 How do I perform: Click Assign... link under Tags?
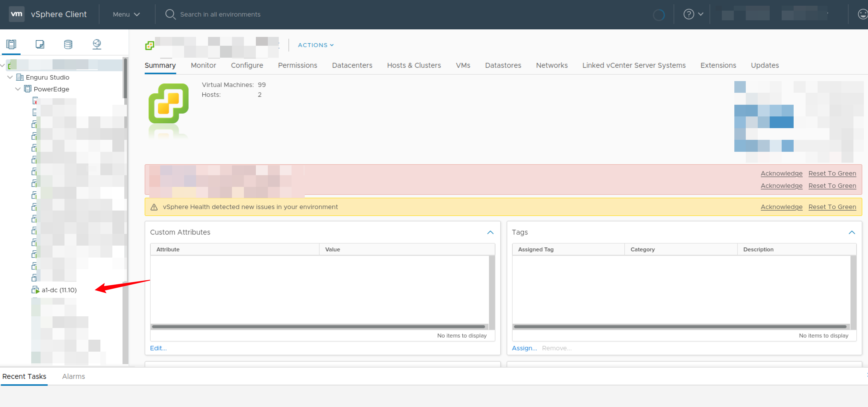524,348
